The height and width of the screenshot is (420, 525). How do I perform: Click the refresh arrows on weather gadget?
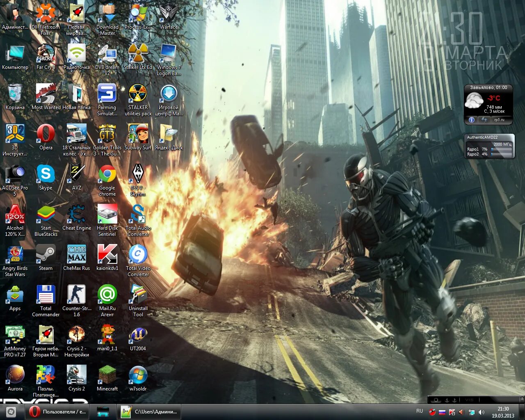(485, 120)
